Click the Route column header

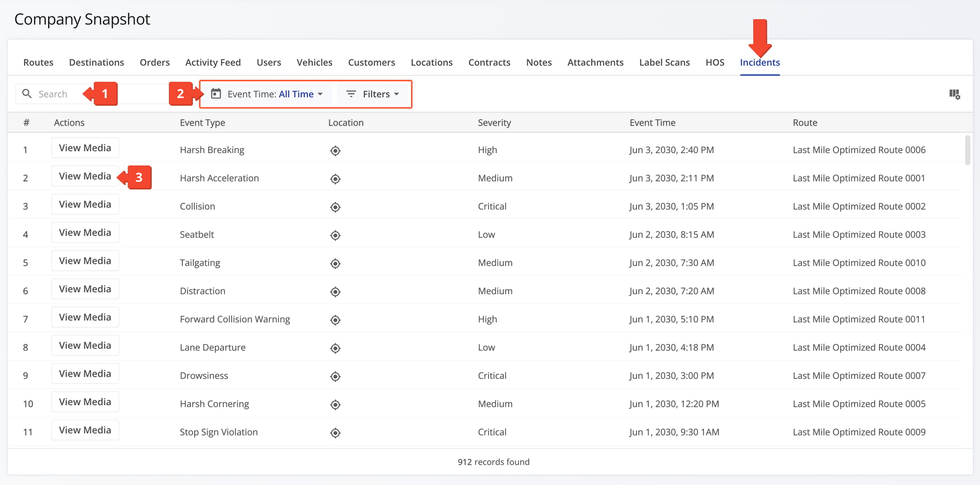(805, 122)
